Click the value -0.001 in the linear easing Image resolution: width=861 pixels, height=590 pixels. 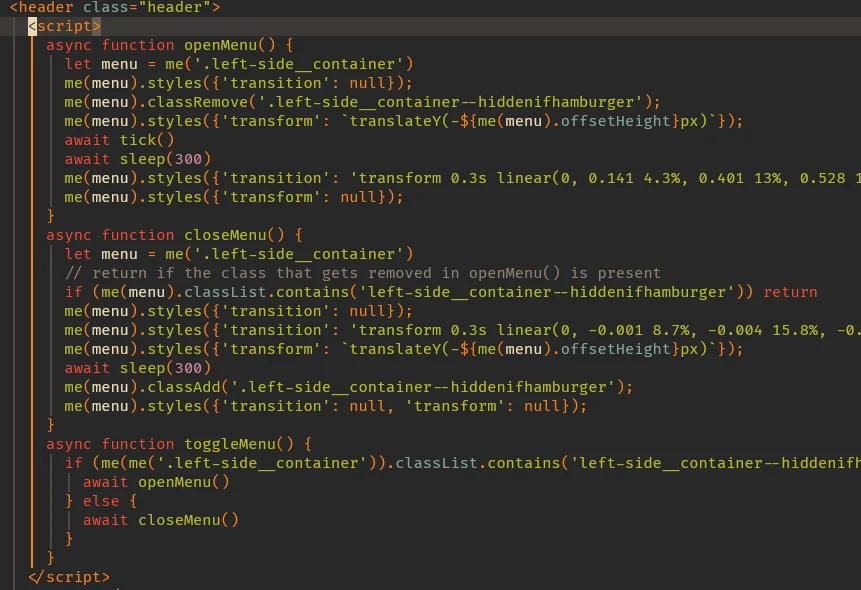[615, 330]
